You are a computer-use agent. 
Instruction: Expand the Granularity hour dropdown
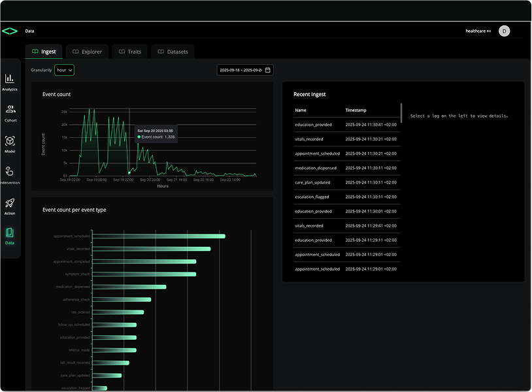click(x=64, y=70)
